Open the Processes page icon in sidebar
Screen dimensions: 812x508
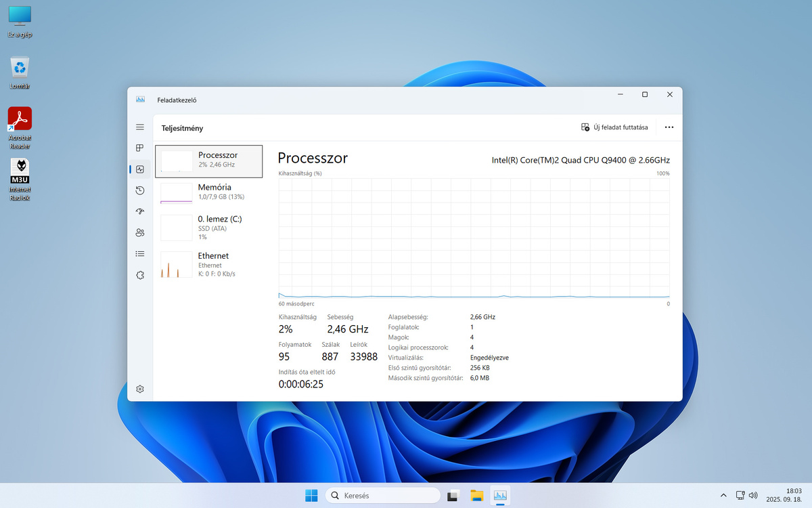[140, 148]
